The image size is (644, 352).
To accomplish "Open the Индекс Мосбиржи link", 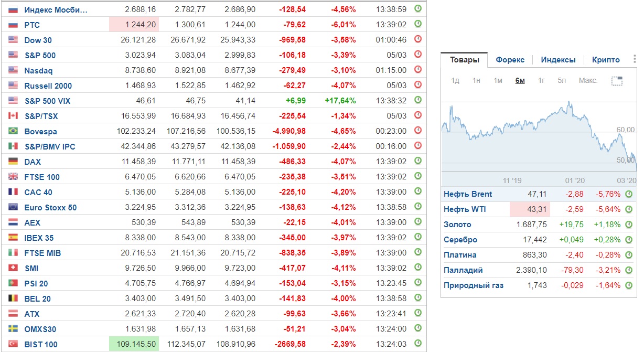I will click(56, 9).
